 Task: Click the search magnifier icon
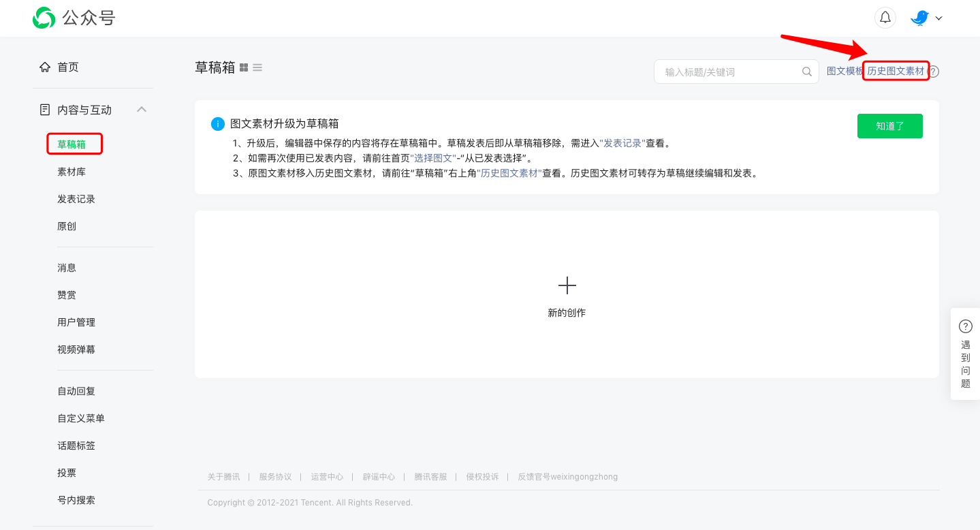pyautogui.click(x=806, y=71)
